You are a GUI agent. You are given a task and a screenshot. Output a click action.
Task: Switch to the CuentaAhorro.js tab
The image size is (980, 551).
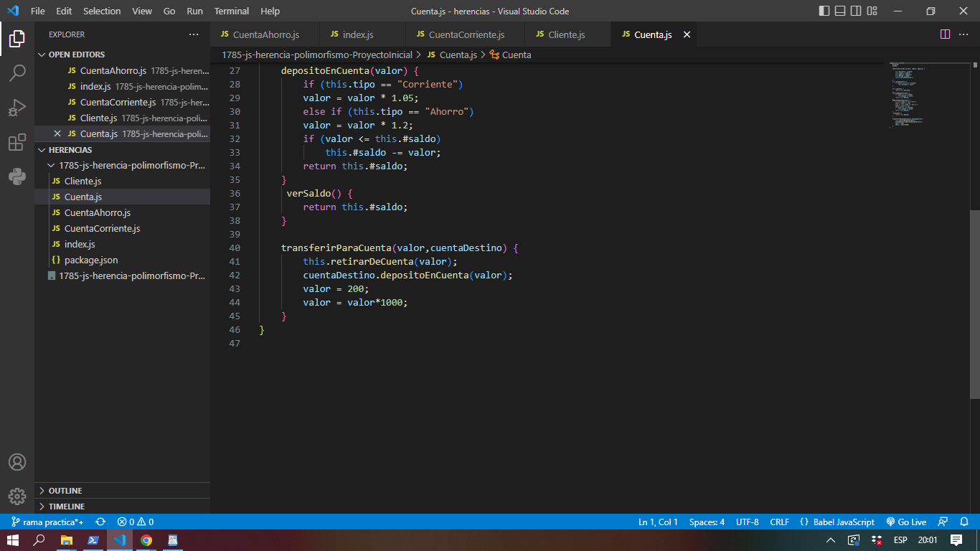265,34
